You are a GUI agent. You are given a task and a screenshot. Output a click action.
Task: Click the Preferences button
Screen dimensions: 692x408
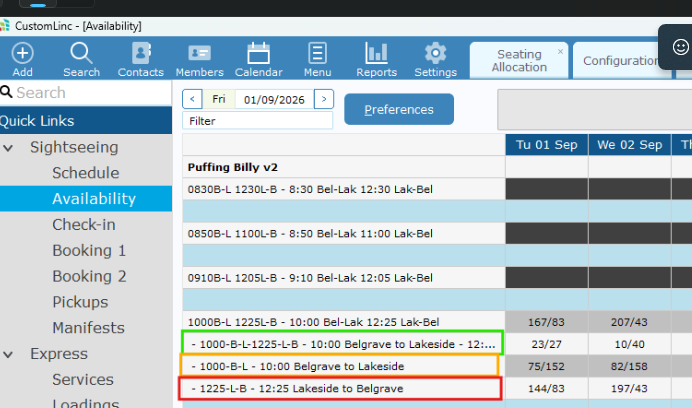(x=399, y=109)
